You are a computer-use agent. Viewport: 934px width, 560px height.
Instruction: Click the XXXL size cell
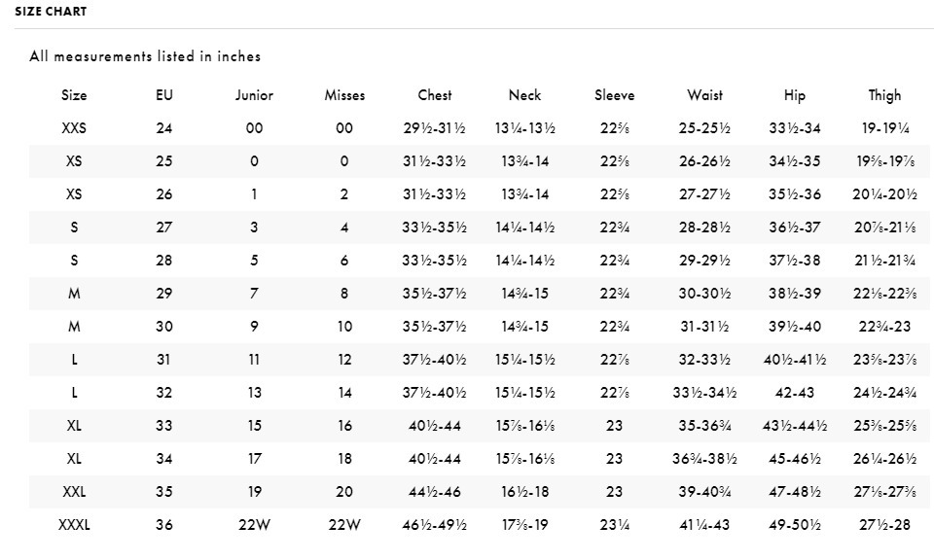(74, 525)
